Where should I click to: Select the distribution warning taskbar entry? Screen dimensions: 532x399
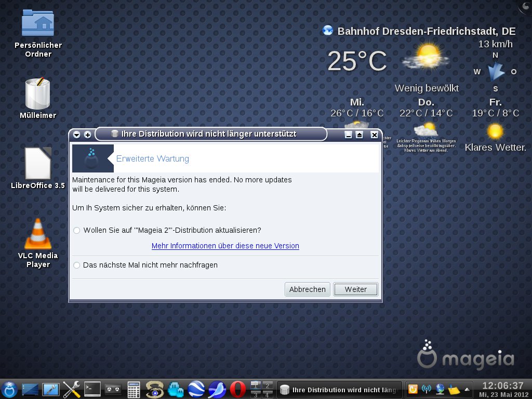tap(339, 390)
